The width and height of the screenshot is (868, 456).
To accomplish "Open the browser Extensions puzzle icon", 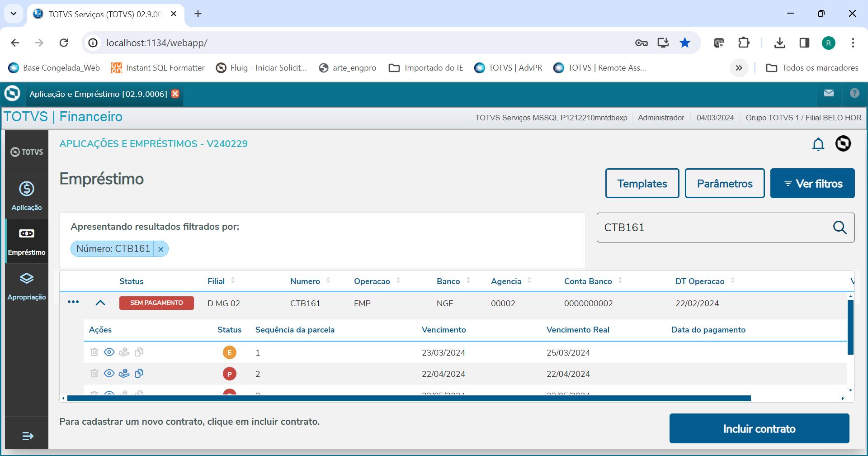I will click(x=744, y=43).
